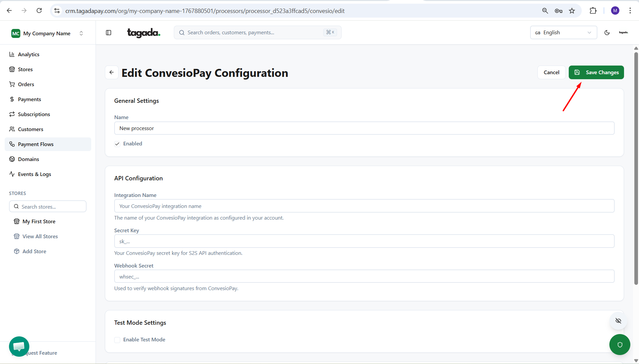Open the browser extensions puzzle icon
This screenshot has width=639, height=364.
pos(593,11)
